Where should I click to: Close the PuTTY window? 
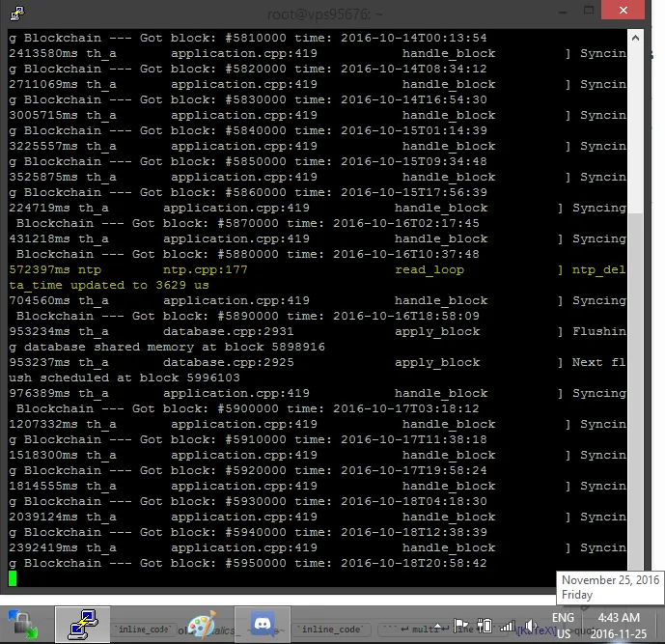coord(623,10)
